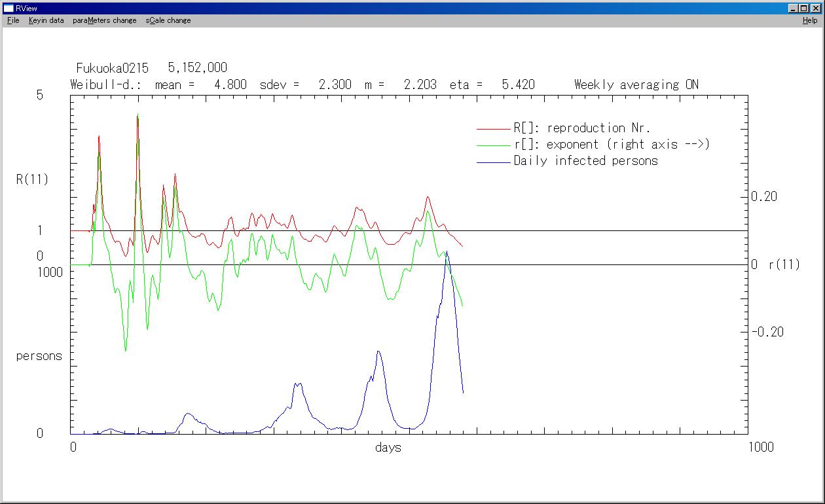
Task: Click blue legend line for daily infected
Action: pyautogui.click(x=493, y=162)
